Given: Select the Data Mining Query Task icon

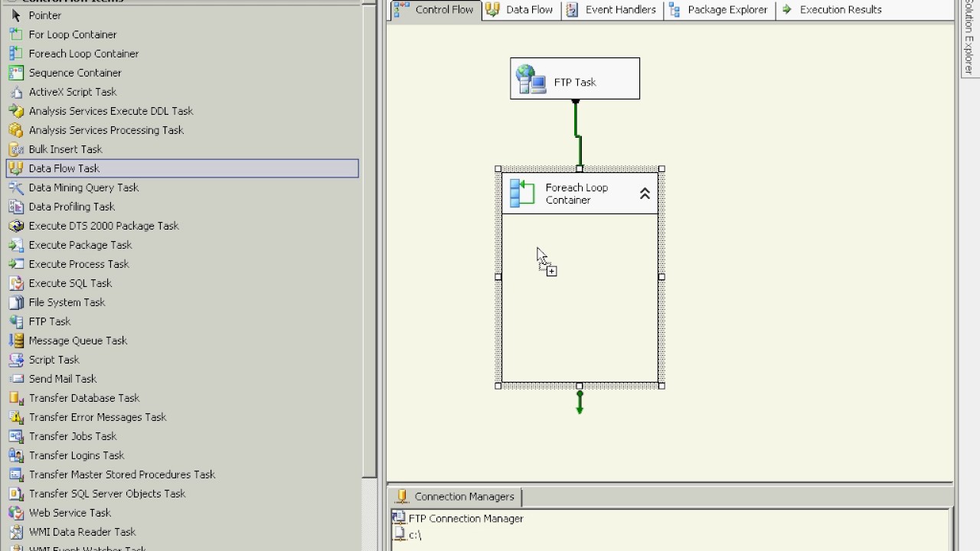Looking at the screenshot, I should tap(16, 187).
